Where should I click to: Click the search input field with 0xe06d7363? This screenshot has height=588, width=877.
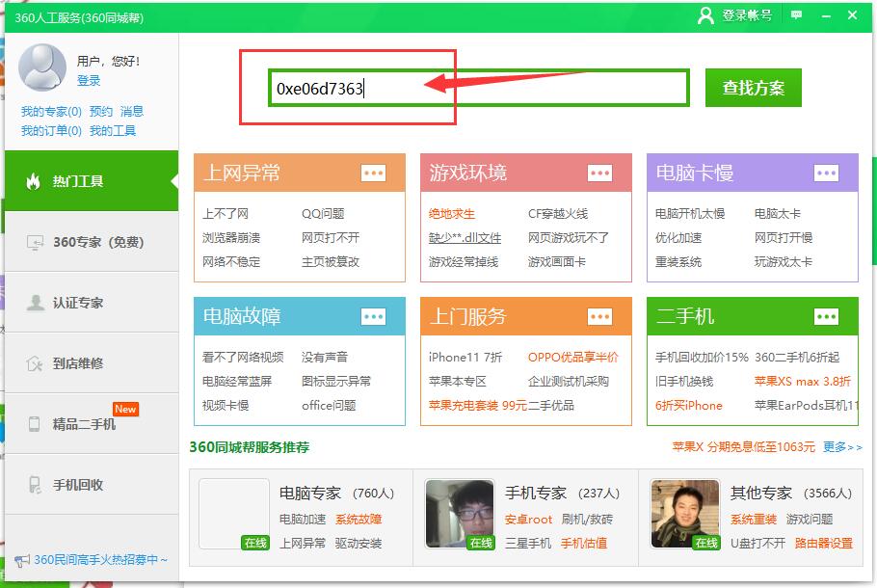point(479,88)
